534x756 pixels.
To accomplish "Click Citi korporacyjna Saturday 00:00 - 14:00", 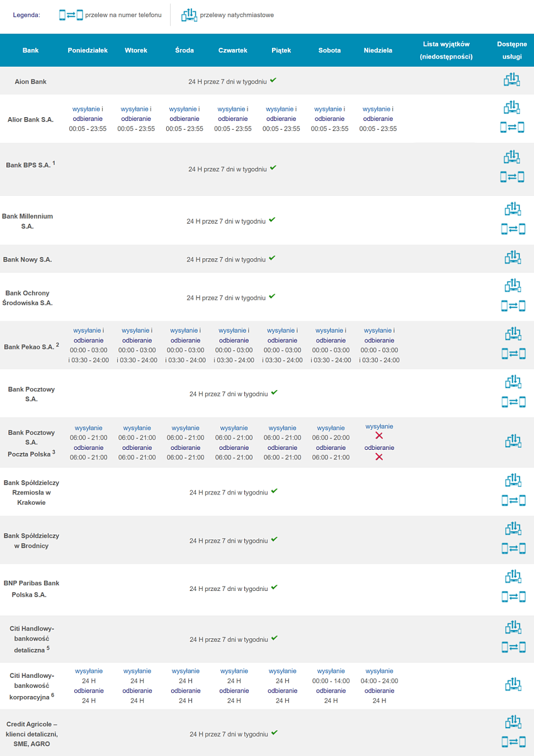I will click(331, 681).
